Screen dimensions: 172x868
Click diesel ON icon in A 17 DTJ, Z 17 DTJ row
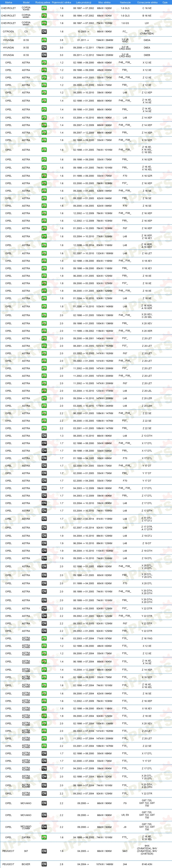44,519
